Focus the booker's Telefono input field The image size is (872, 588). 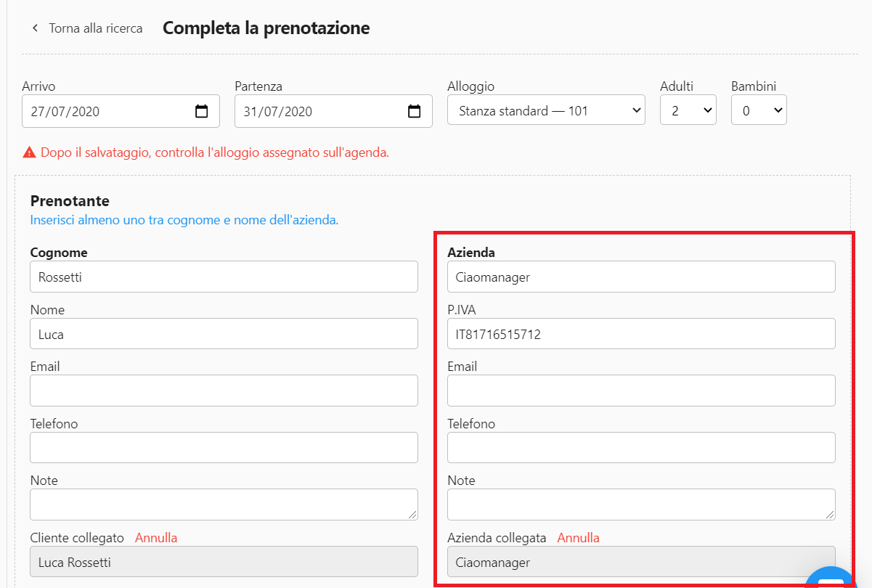click(x=224, y=447)
